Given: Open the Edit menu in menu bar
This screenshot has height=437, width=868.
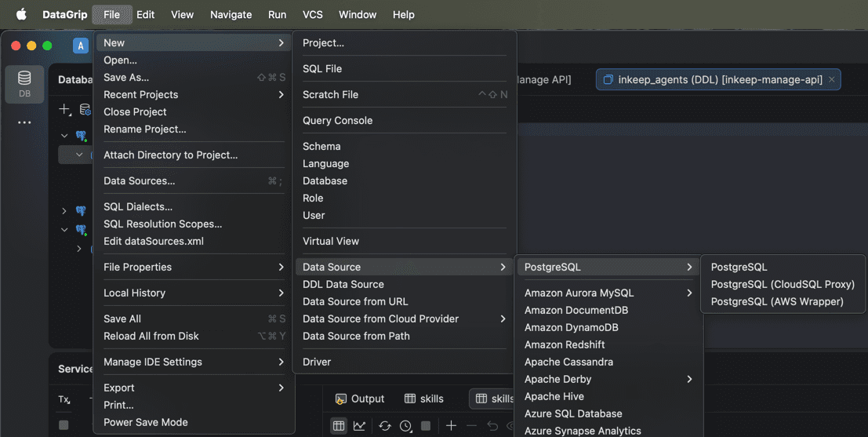Looking at the screenshot, I should tap(146, 14).
